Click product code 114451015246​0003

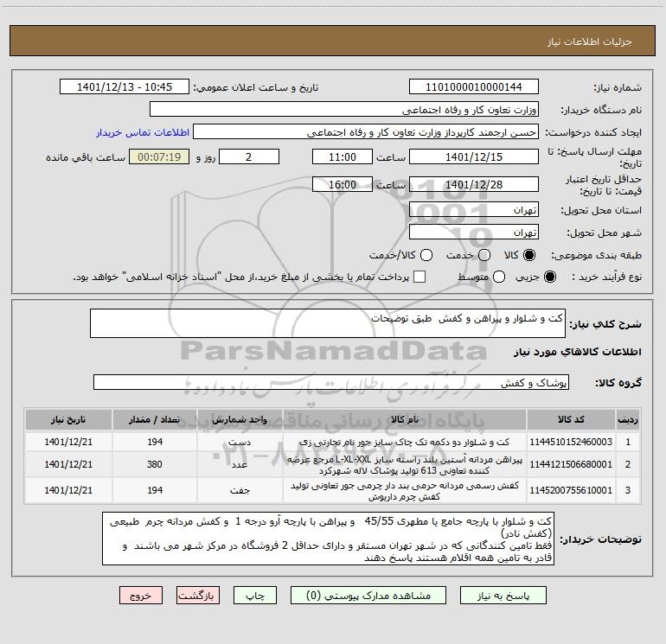pos(571,442)
